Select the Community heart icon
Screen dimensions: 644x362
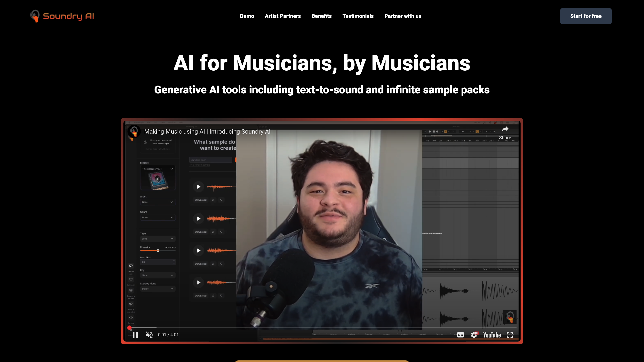click(x=131, y=280)
